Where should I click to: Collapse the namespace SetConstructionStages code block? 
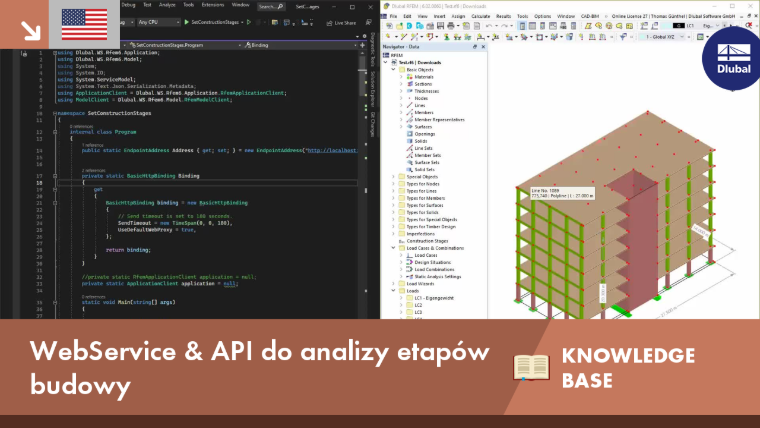(55, 113)
